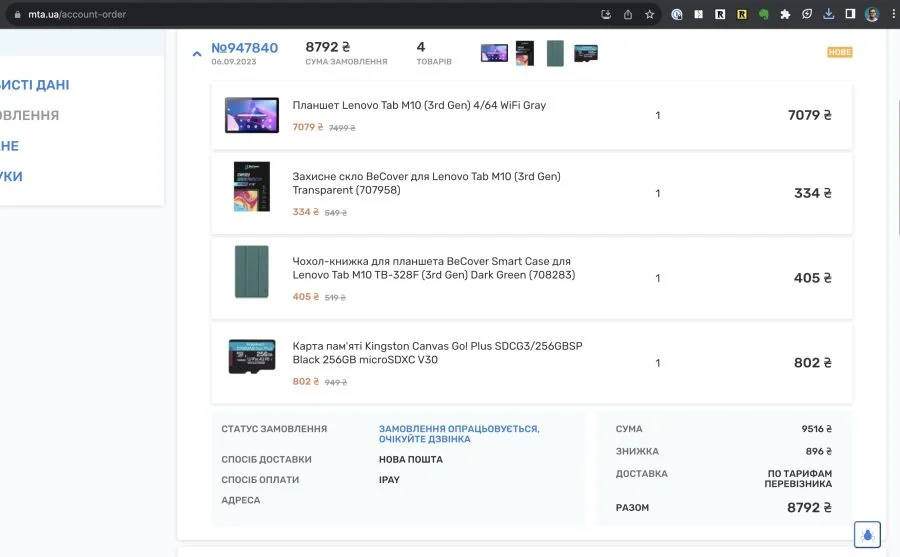Click the yellow R extension icon
The height and width of the screenshot is (557, 900).
click(742, 14)
